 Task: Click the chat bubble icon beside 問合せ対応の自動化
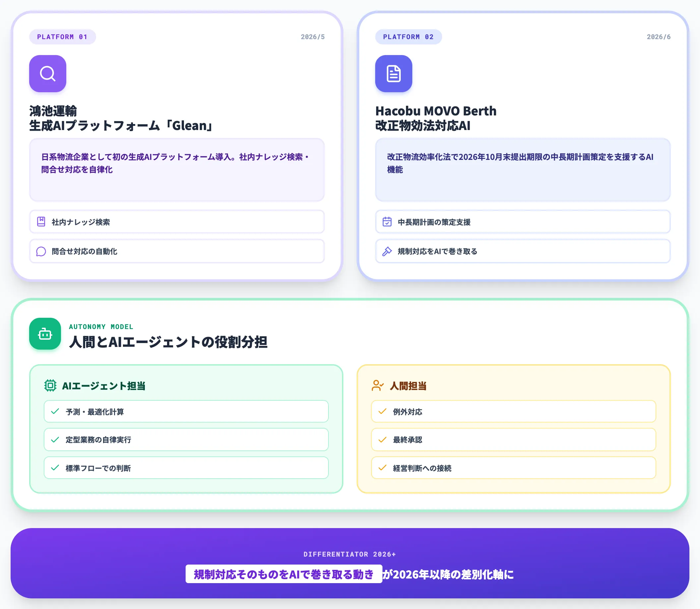coord(41,251)
